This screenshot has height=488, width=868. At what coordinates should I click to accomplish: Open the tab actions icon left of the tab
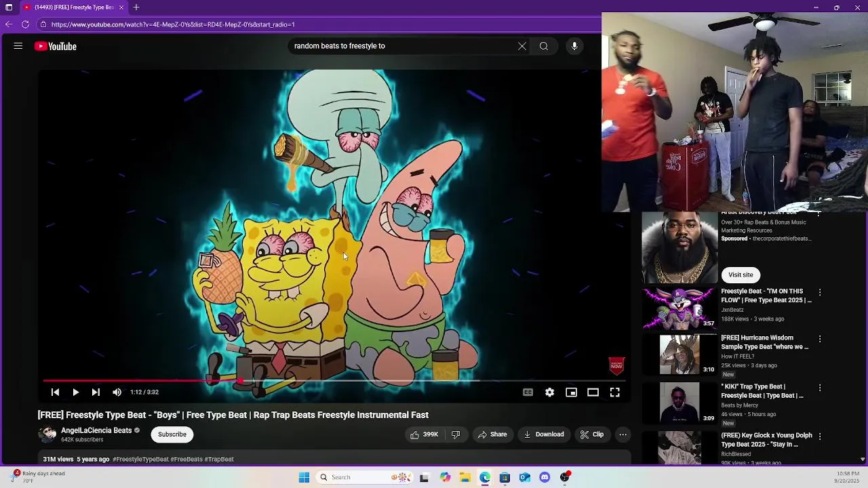(x=9, y=7)
